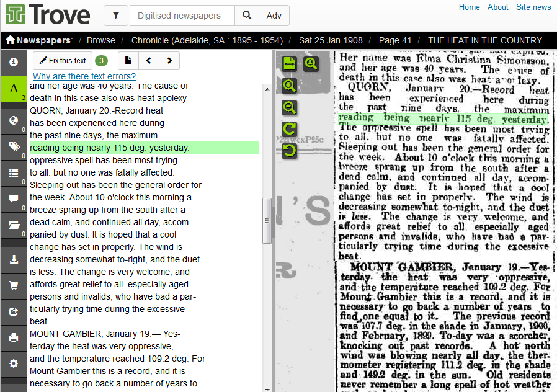Fit the page to width
Viewport: 557px width, 392px height.
click(x=289, y=63)
